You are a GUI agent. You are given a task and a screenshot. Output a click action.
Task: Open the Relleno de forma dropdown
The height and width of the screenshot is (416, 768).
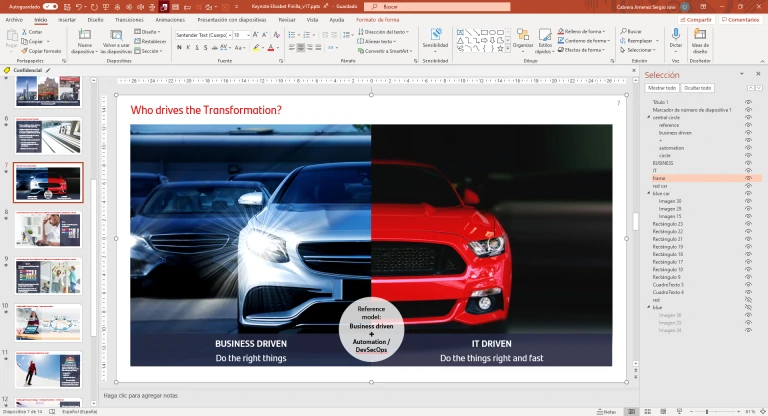tap(585, 31)
